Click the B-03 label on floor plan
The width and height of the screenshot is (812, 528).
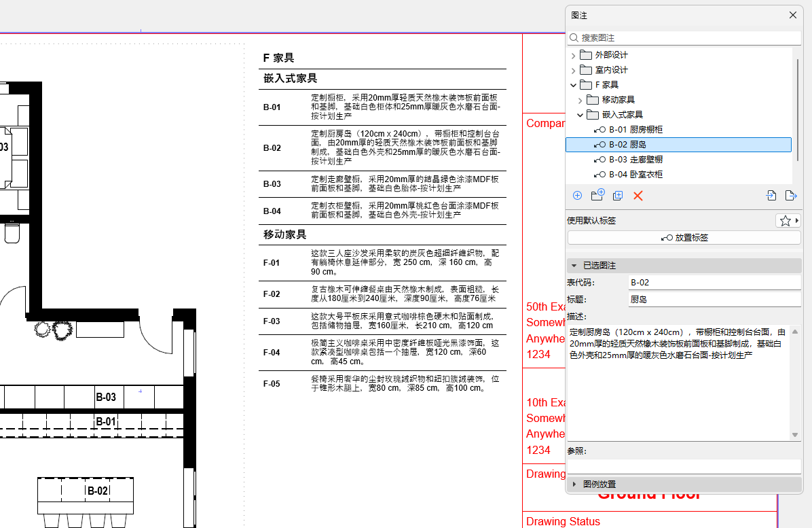106,398
